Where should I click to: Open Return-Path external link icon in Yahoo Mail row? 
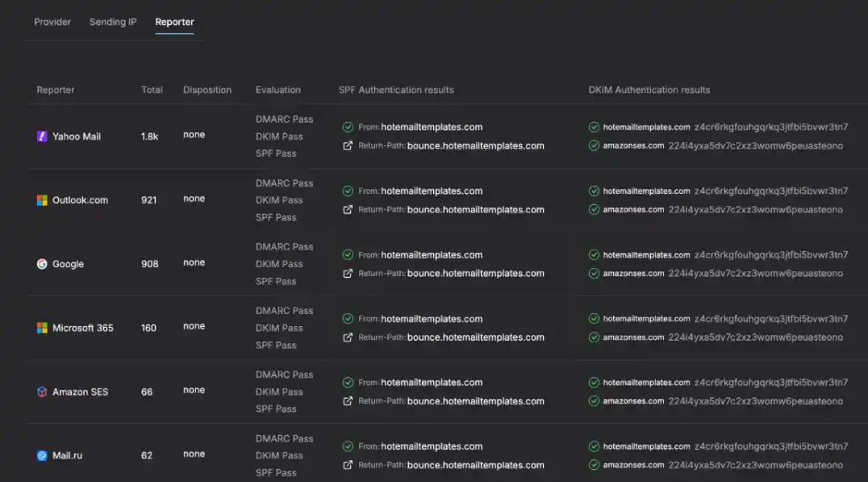pos(348,145)
